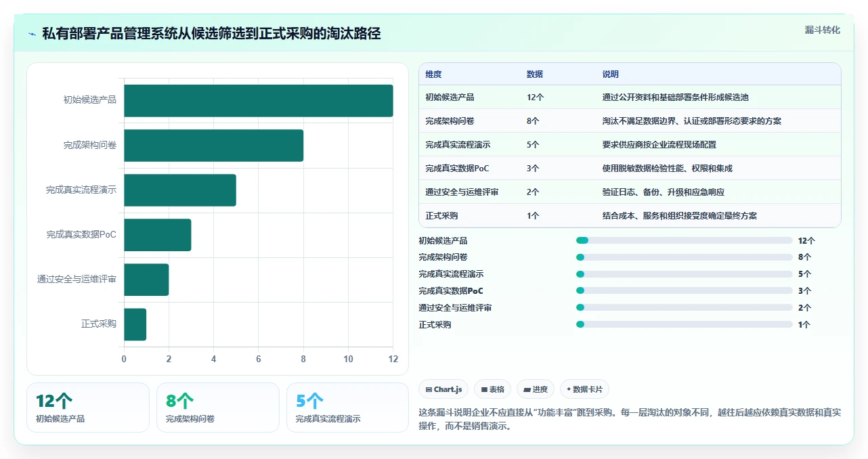Click x-axis tick label 6
The image size is (868, 459).
coord(259,359)
